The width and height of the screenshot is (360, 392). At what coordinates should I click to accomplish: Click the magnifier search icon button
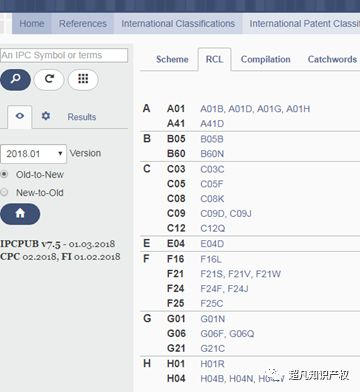pos(15,80)
